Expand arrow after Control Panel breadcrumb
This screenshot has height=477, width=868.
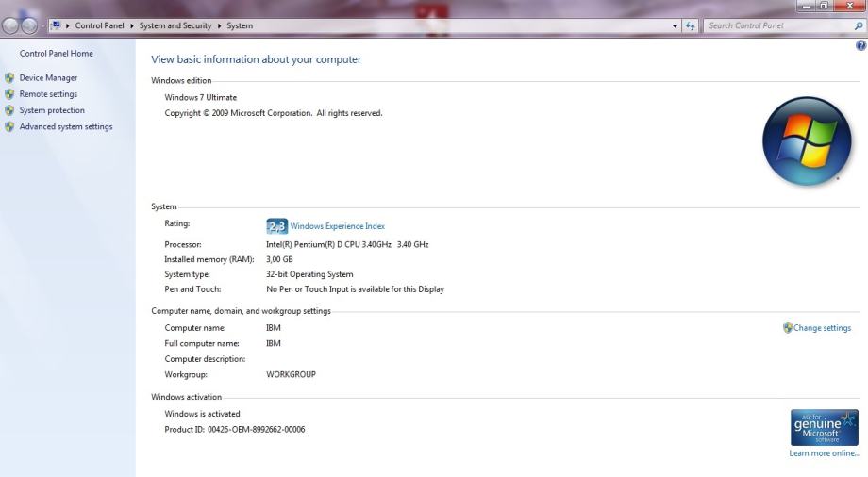[x=132, y=25]
